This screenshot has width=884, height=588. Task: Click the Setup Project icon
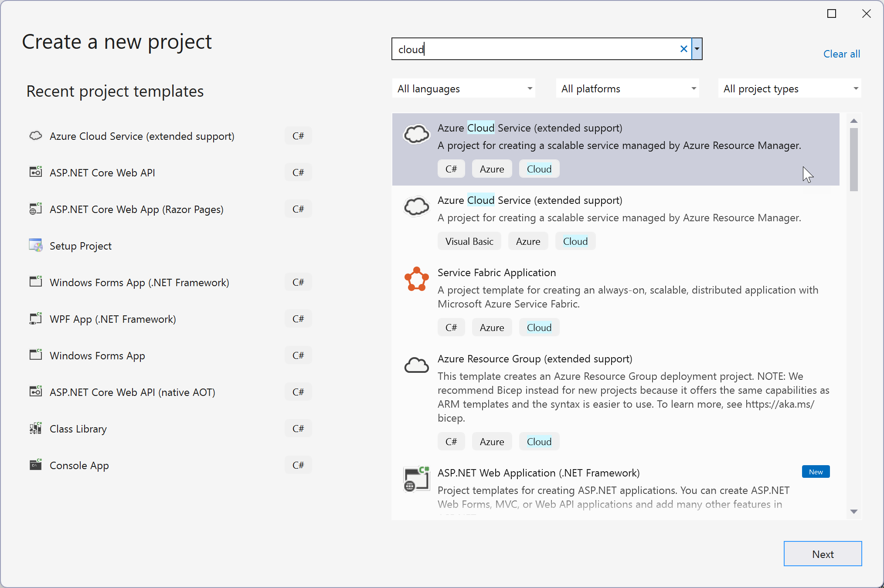(x=35, y=246)
